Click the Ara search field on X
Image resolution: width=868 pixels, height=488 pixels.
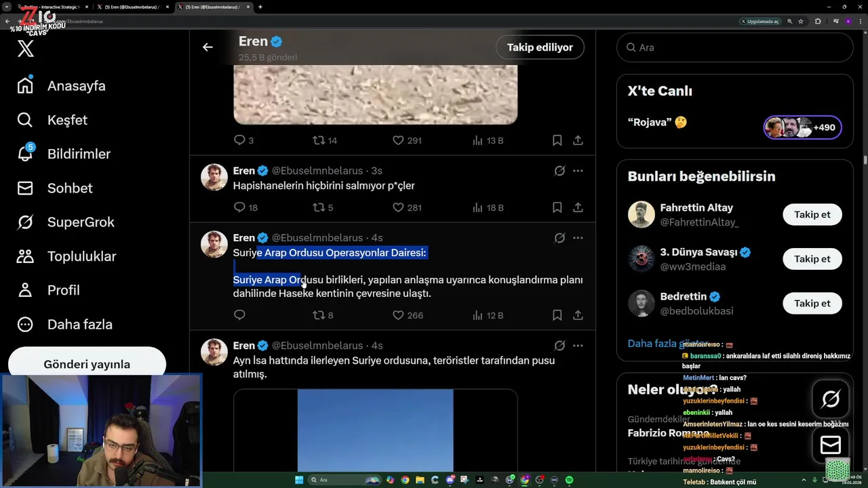coord(734,47)
